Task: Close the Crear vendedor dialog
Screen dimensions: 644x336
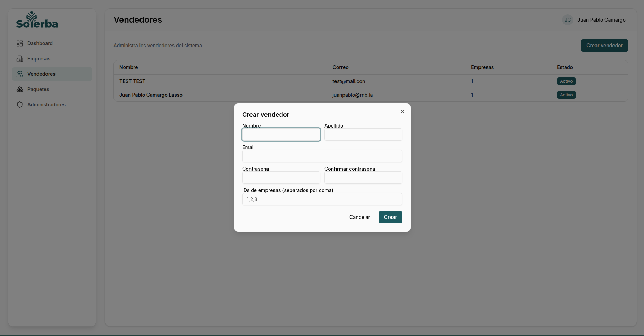Action: click(x=402, y=112)
